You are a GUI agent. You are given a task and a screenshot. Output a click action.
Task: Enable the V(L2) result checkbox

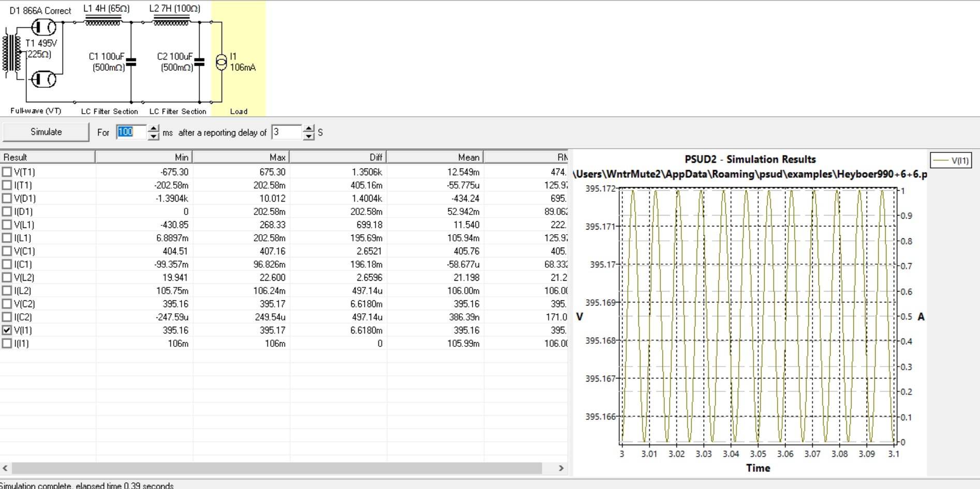[7, 277]
